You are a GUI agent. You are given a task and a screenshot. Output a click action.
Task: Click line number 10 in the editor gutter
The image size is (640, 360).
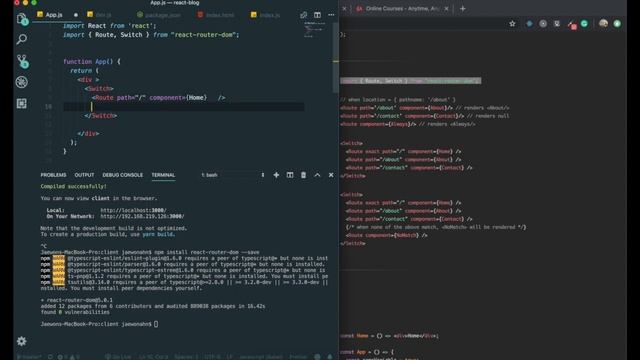[x=48, y=107]
